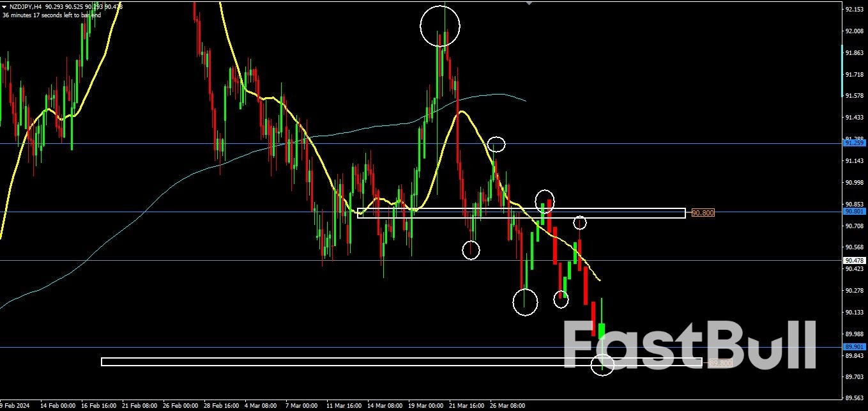Image resolution: width=868 pixels, height=411 pixels.
Task: Select the 89.800 zone price label
Action: coord(721,362)
